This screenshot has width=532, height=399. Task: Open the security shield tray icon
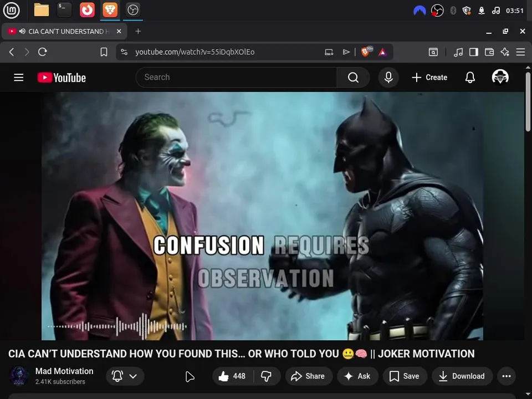pos(467,11)
